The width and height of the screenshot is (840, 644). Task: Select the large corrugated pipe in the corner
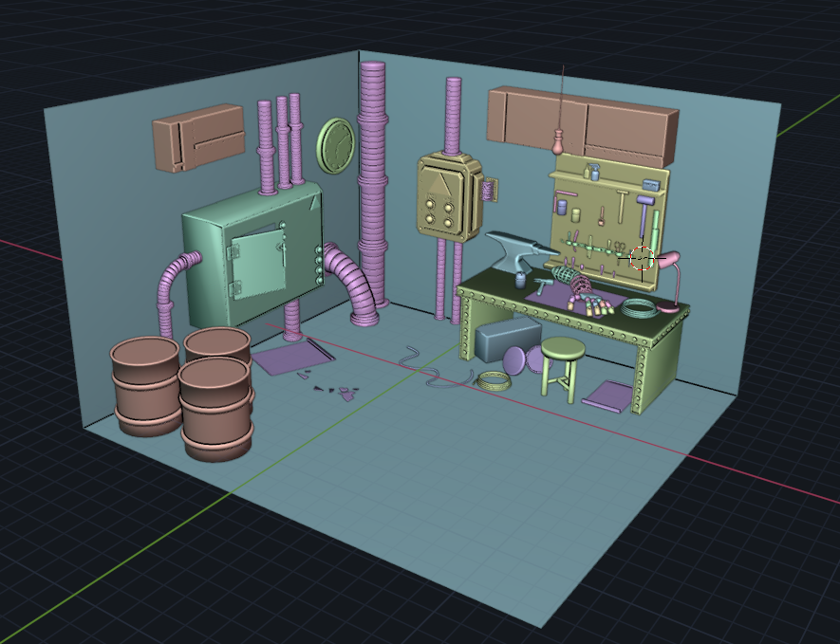(373, 183)
